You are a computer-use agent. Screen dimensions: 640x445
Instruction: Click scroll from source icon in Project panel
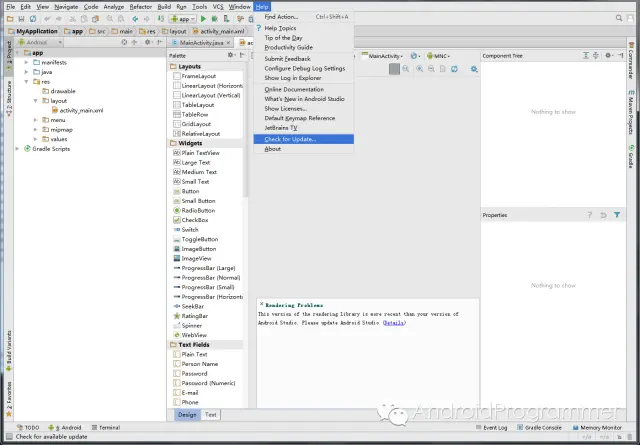(x=124, y=42)
